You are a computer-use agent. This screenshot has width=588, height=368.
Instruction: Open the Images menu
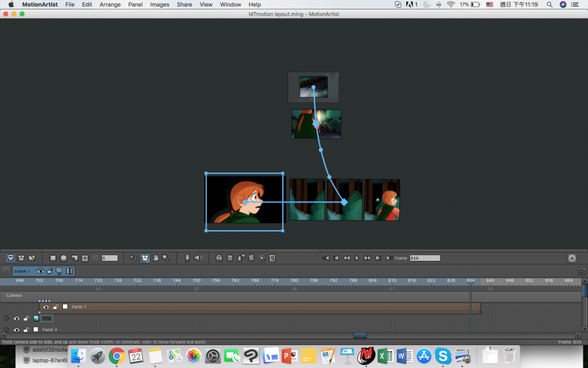[x=159, y=5]
